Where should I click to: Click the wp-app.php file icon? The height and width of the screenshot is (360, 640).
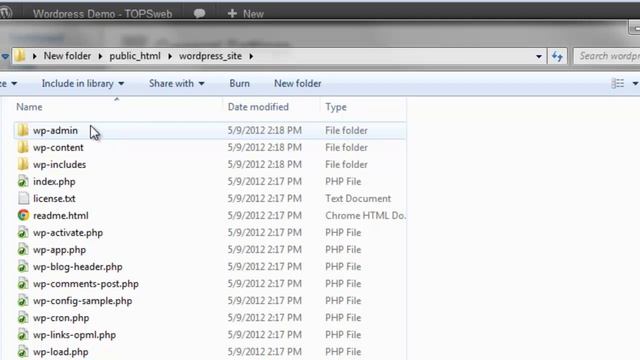coord(23,249)
